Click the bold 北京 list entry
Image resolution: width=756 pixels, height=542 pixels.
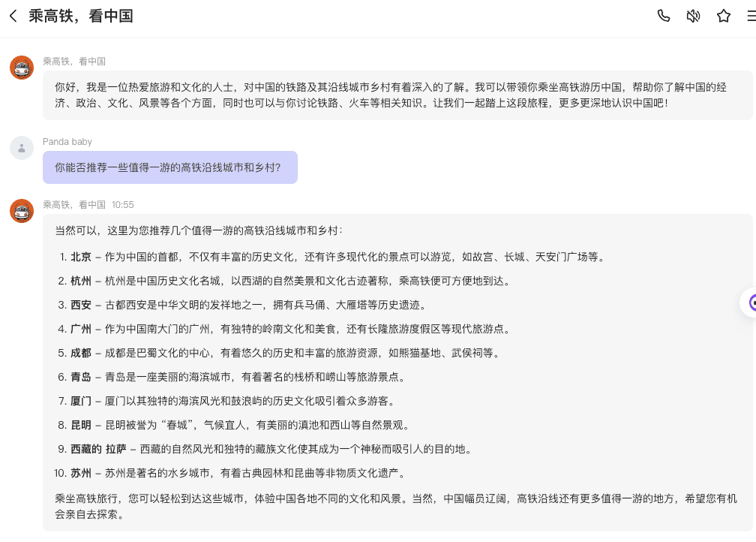tap(81, 257)
